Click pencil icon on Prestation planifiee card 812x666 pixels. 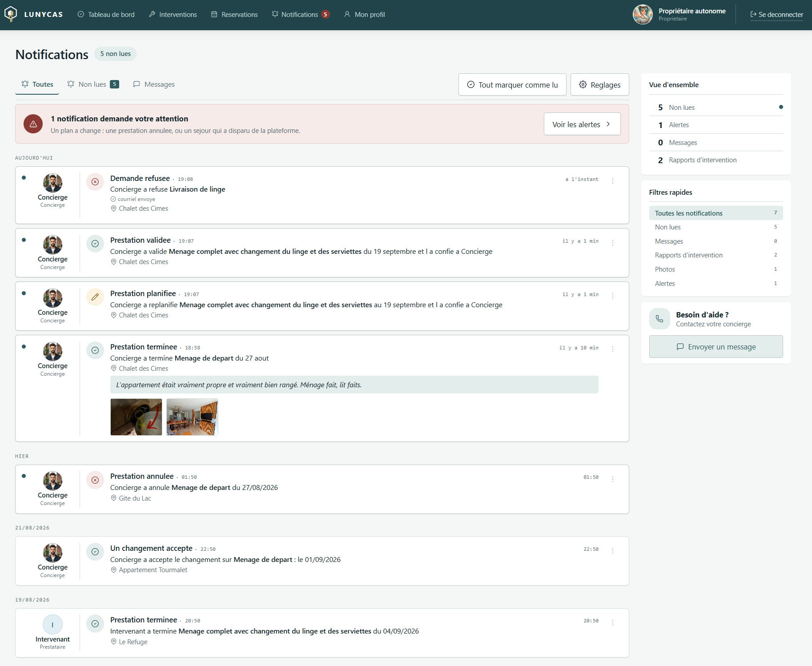coord(95,297)
